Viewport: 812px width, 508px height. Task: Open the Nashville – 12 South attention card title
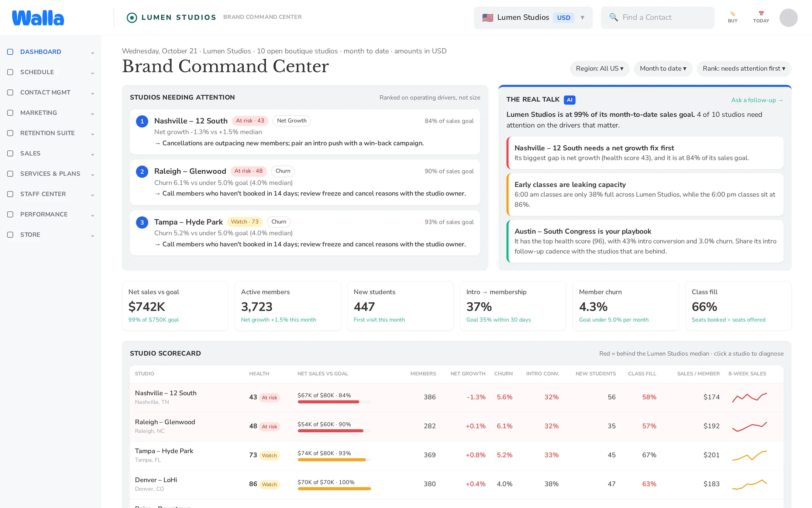191,121
